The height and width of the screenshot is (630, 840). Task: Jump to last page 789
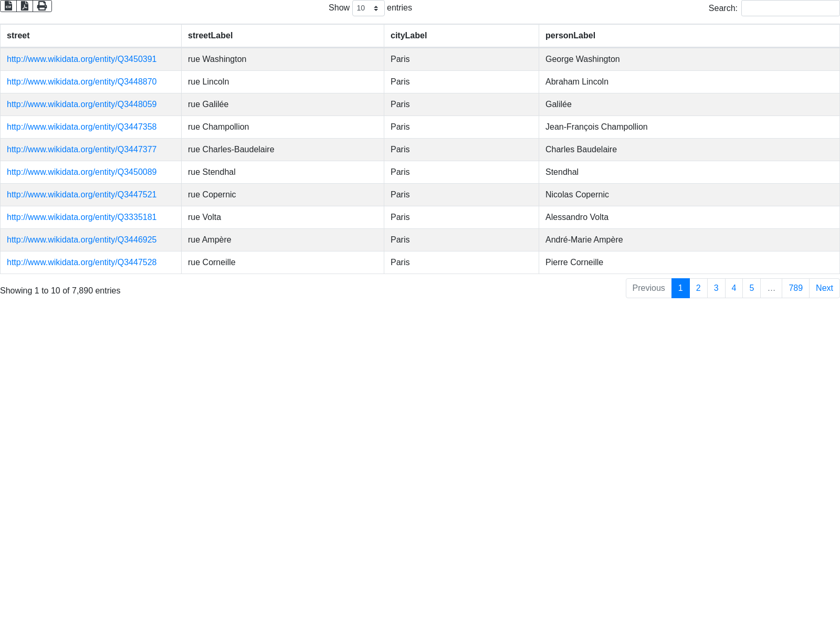(x=795, y=288)
